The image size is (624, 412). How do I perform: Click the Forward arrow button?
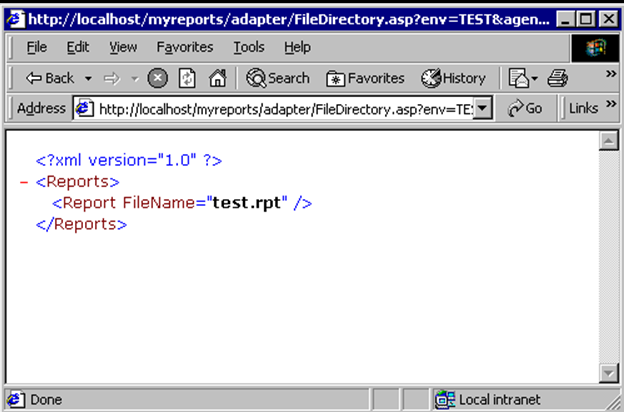pyautogui.click(x=111, y=78)
